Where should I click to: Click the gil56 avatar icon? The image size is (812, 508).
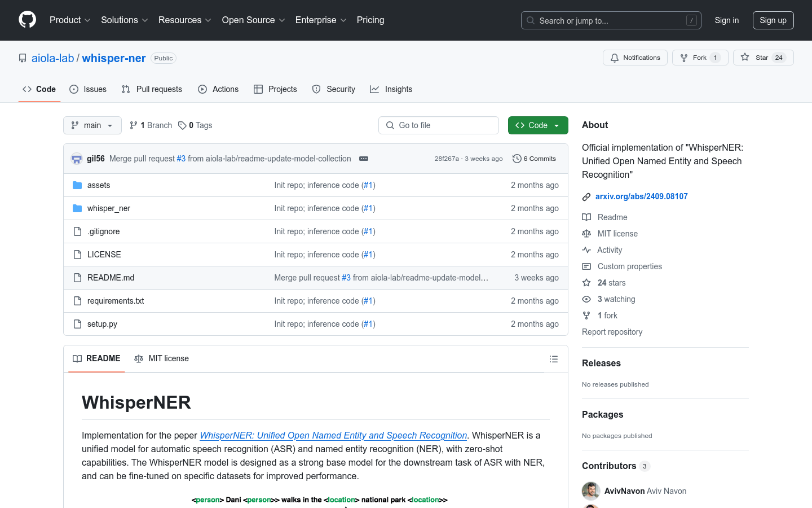click(77, 159)
